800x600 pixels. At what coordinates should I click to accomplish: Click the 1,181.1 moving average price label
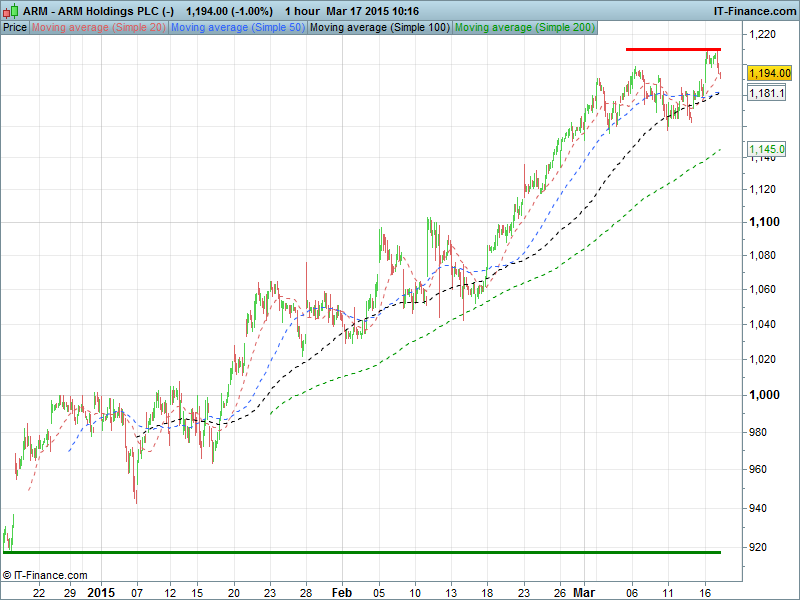[766, 93]
